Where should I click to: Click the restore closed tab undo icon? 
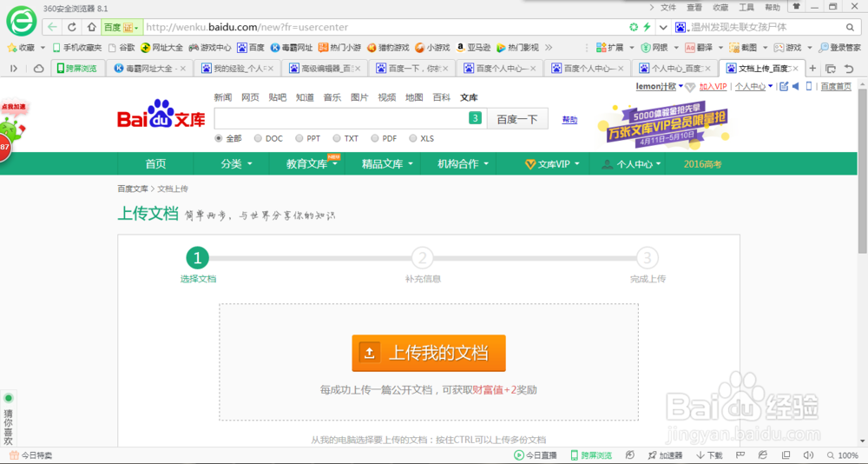849,69
